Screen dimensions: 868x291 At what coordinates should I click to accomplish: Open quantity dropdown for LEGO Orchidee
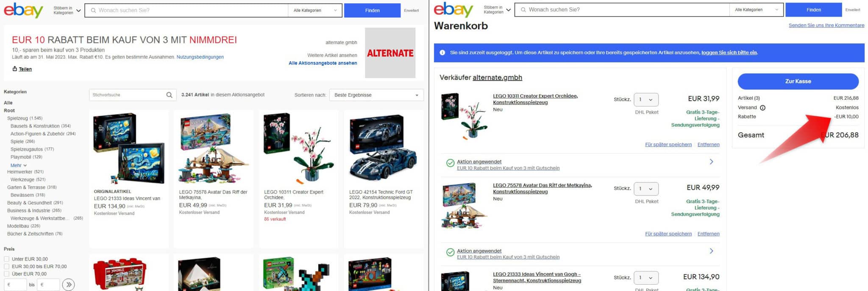(x=646, y=100)
